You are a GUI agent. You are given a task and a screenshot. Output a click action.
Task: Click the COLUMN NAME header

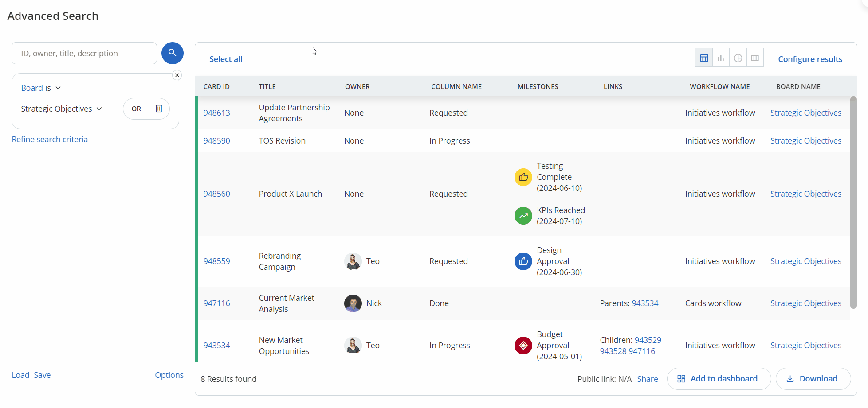(456, 86)
